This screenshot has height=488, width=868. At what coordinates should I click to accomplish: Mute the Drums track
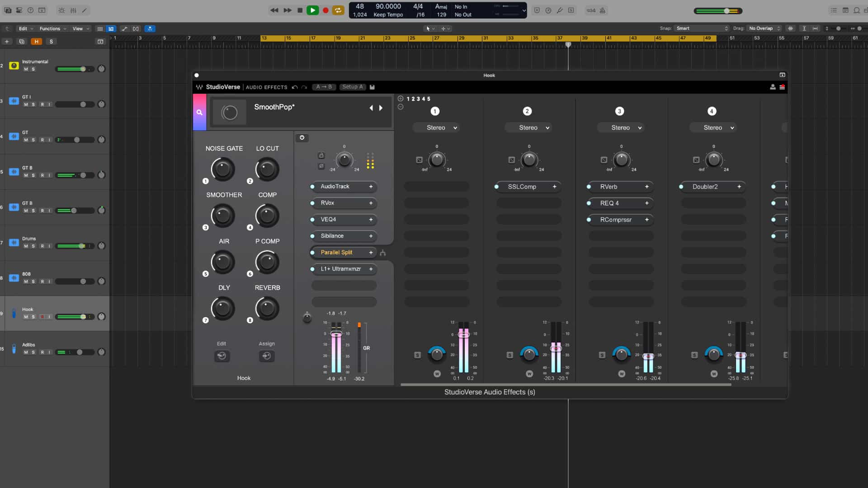tap(26, 246)
